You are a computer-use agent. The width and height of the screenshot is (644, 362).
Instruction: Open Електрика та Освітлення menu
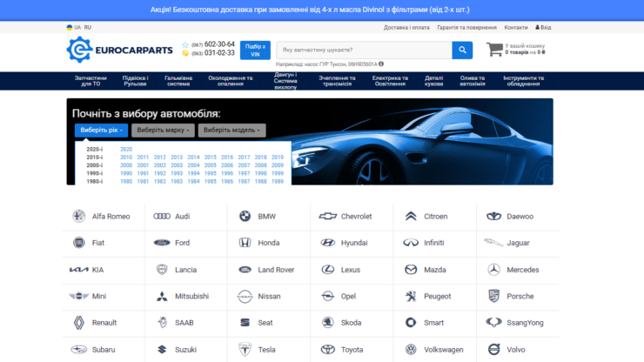point(390,81)
